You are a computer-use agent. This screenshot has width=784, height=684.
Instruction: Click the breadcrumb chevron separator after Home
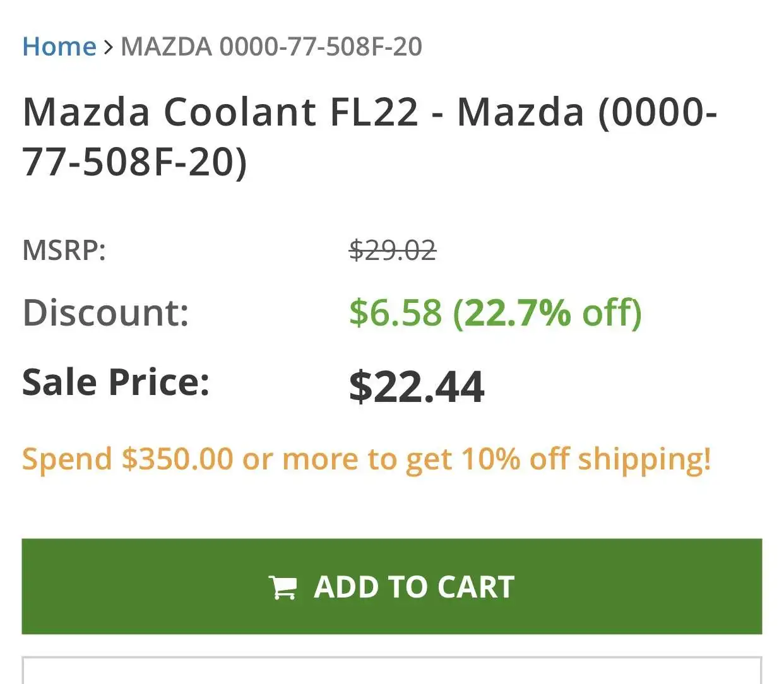(x=109, y=47)
